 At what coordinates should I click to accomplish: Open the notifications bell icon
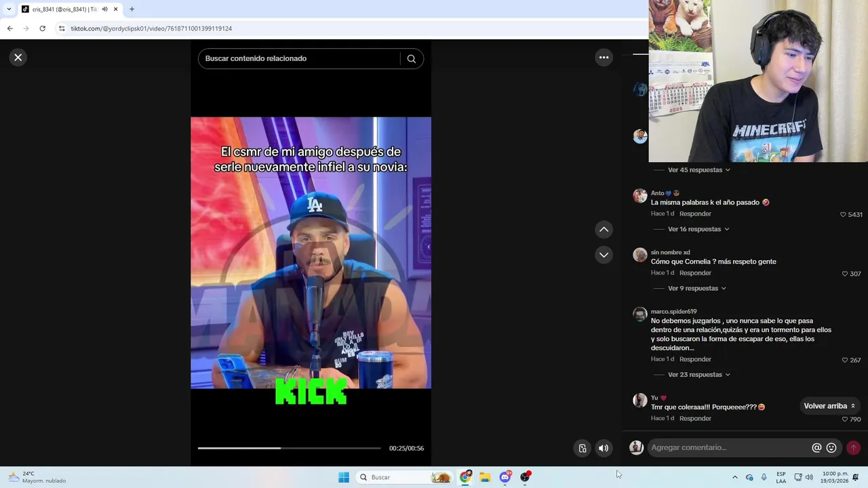click(856, 477)
